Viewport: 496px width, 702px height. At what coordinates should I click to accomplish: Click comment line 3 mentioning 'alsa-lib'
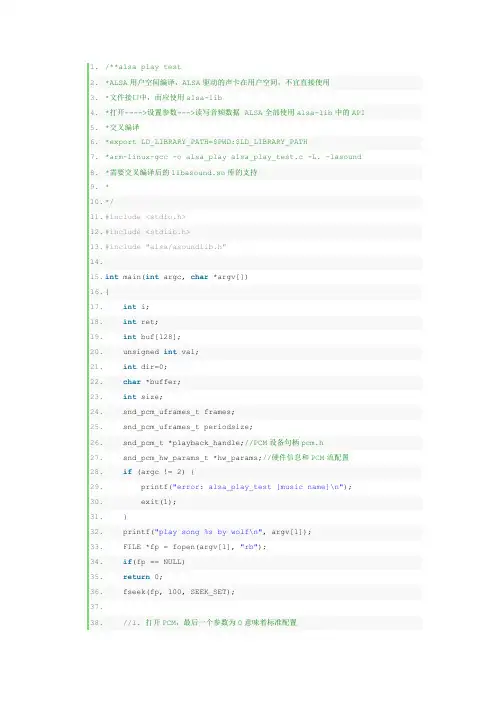[164, 97]
